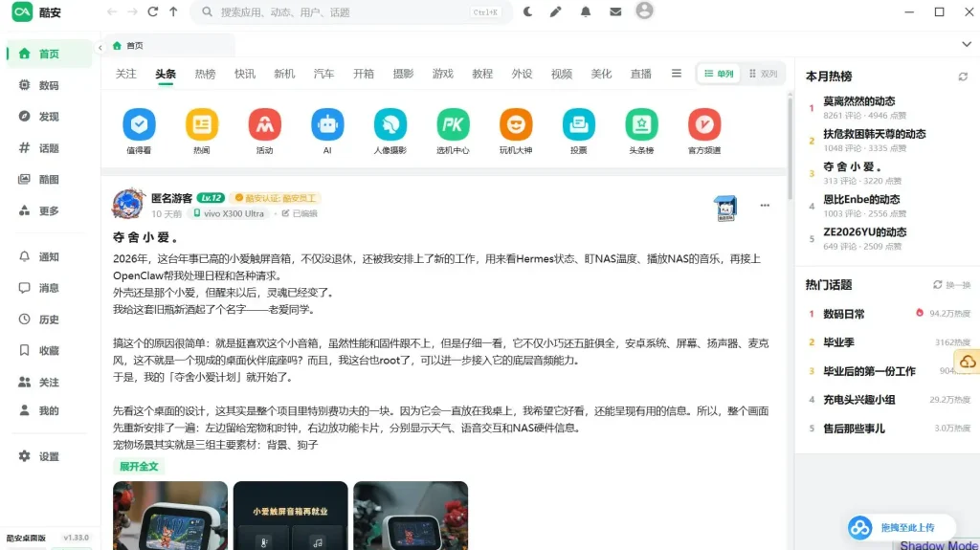Refresh the page with reload icon
Image resolution: width=980 pixels, height=550 pixels.
coord(152,11)
